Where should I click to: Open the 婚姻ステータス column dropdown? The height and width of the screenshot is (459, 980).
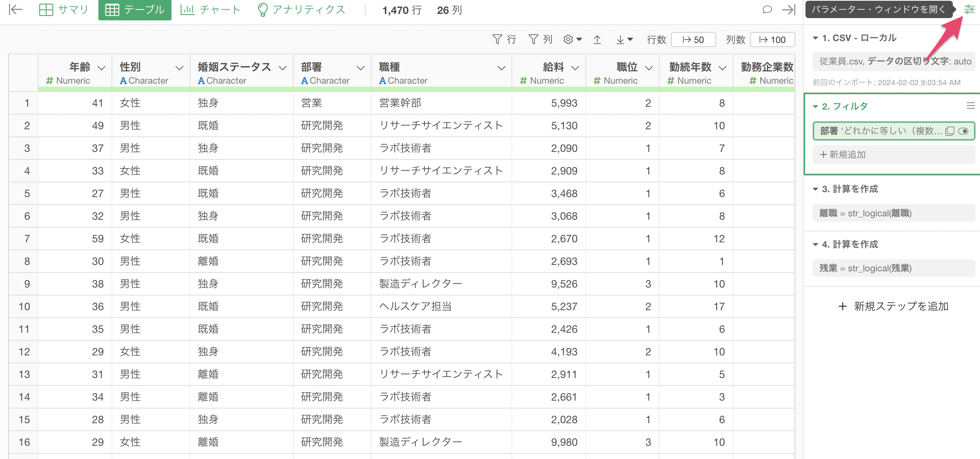point(283,68)
